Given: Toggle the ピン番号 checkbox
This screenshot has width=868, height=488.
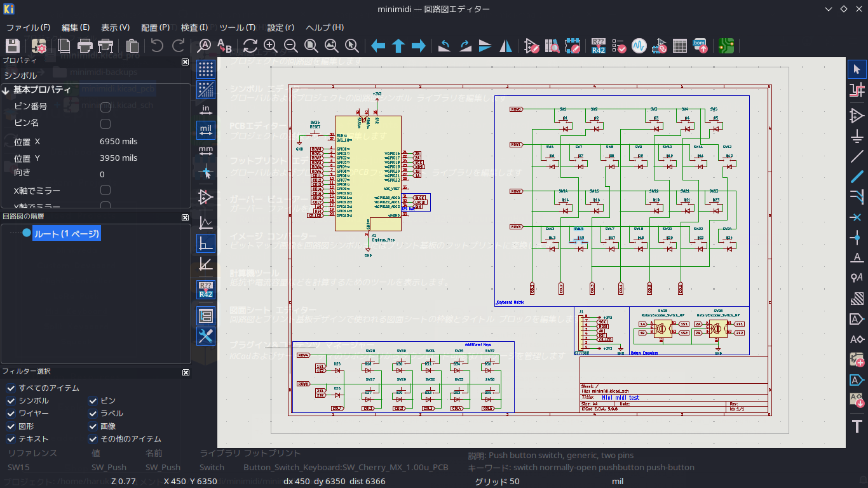Looking at the screenshot, I should point(105,107).
